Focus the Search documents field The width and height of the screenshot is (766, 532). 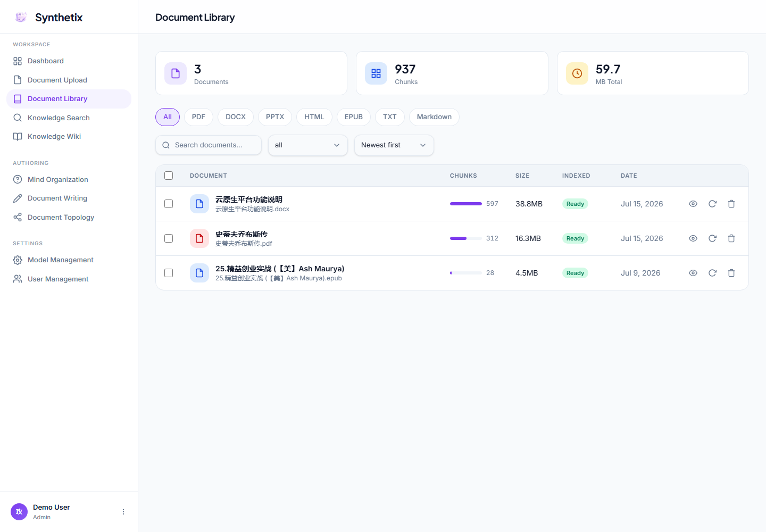pyautogui.click(x=209, y=145)
